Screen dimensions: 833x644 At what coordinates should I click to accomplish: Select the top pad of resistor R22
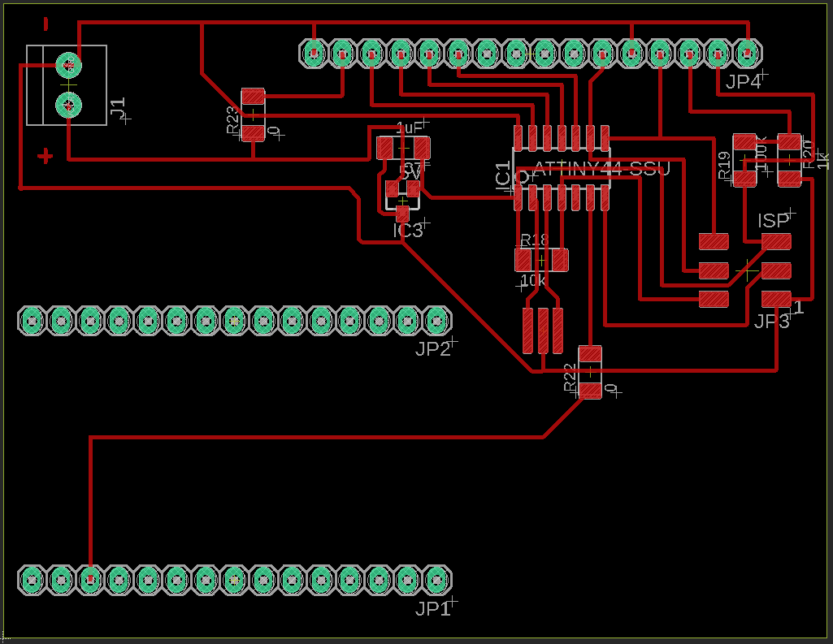click(590, 353)
